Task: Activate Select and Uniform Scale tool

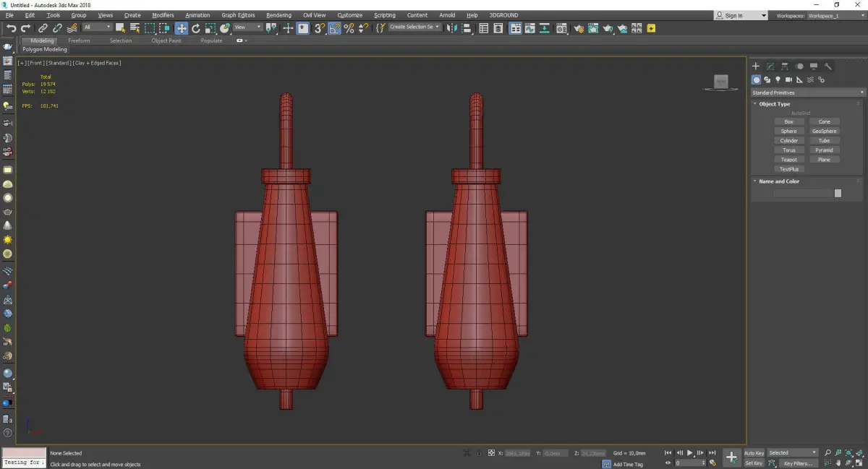Action: point(210,28)
